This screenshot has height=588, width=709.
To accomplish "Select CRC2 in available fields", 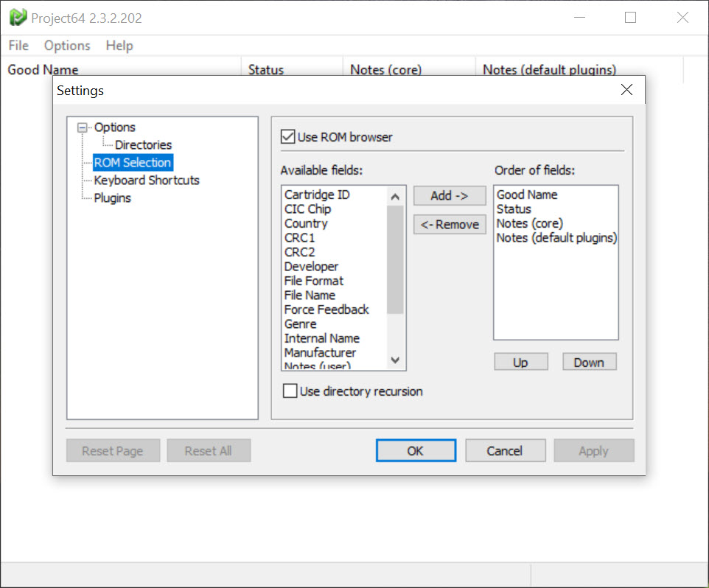I will 299,252.
